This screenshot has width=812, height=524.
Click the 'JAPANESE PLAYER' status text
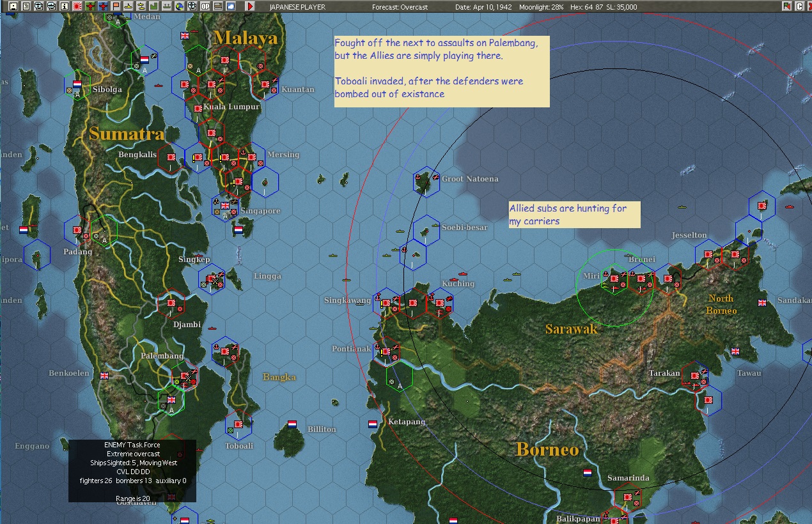[x=297, y=7]
